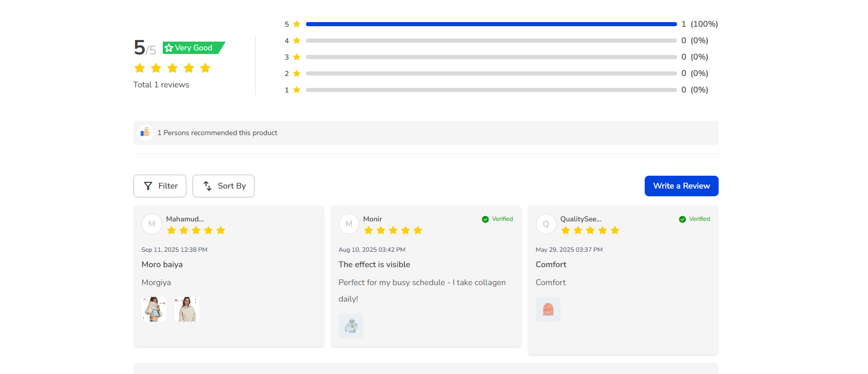Click Mahamud's avatar circle

click(152, 224)
